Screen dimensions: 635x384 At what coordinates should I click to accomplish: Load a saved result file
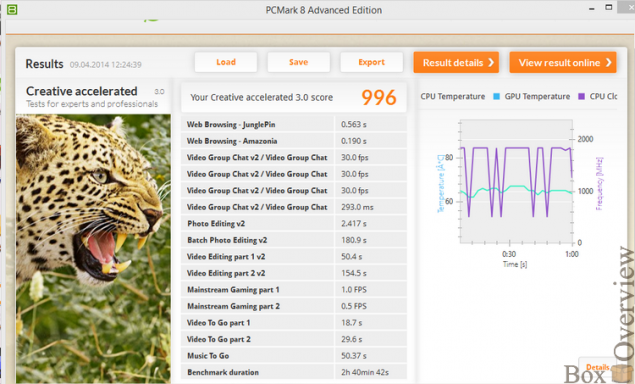coord(226,62)
